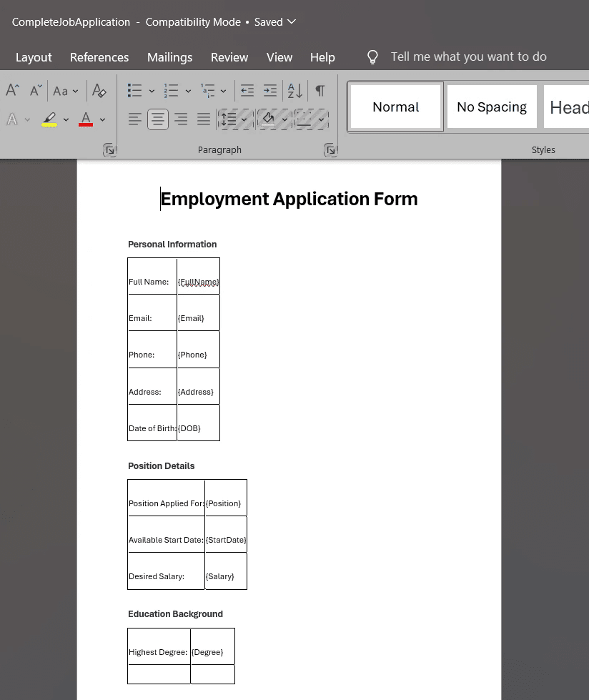Viewport: 589px width, 700px height.
Task: Open the References ribbon tab
Action: tap(99, 57)
